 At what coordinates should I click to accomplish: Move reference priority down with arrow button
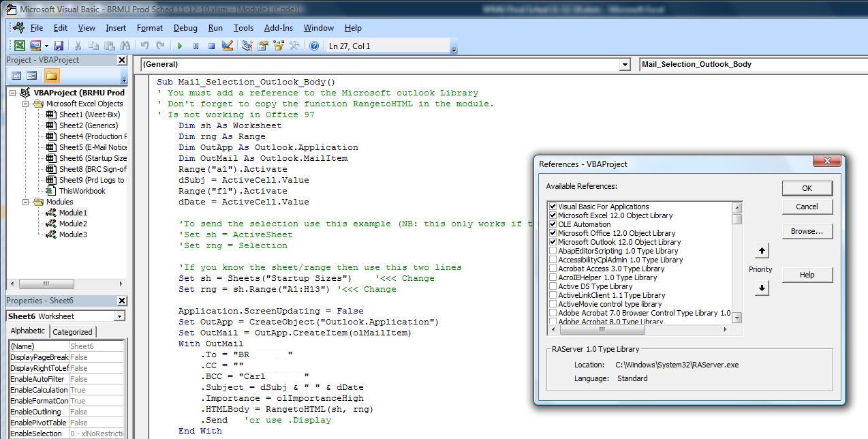[762, 288]
